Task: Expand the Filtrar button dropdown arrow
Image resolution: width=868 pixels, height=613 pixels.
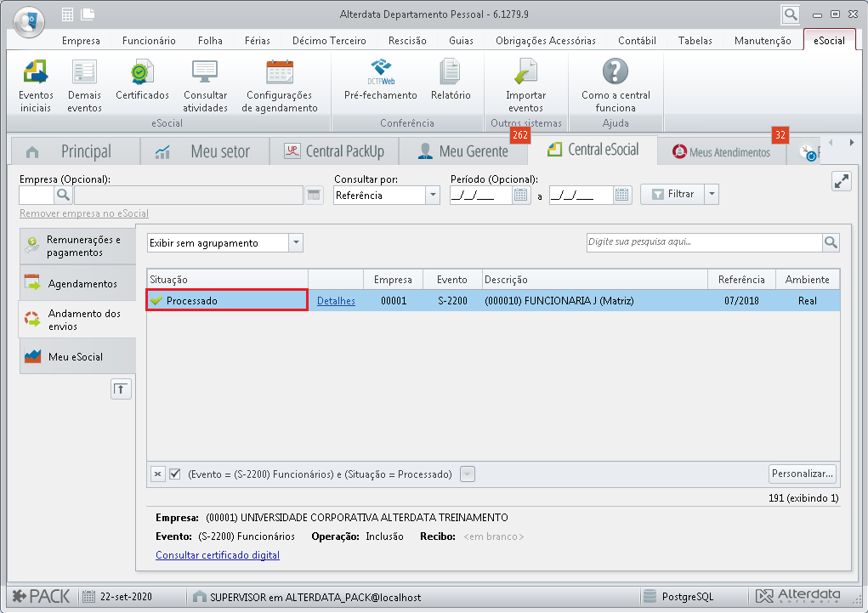Action: [712, 195]
